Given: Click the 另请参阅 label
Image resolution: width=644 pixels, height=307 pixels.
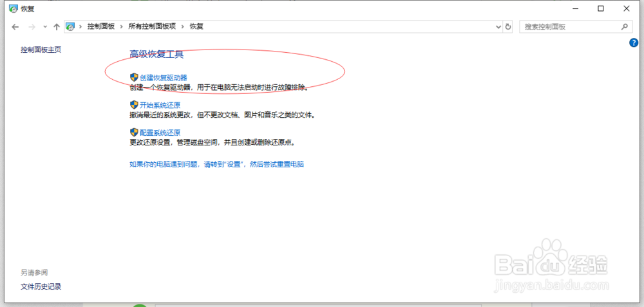Looking at the screenshot, I should (35, 272).
